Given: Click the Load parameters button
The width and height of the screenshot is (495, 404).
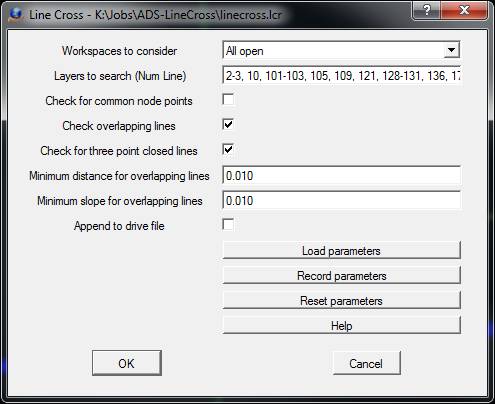Looking at the screenshot, I should coord(341,250).
